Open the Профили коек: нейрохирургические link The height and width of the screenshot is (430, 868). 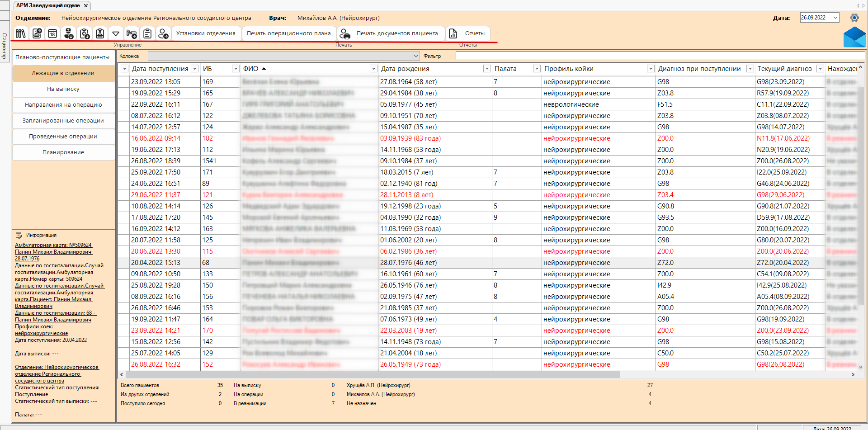41,330
